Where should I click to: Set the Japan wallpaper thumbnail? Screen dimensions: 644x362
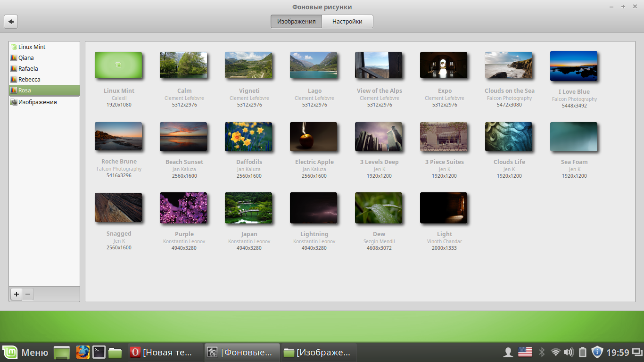click(x=248, y=207)
